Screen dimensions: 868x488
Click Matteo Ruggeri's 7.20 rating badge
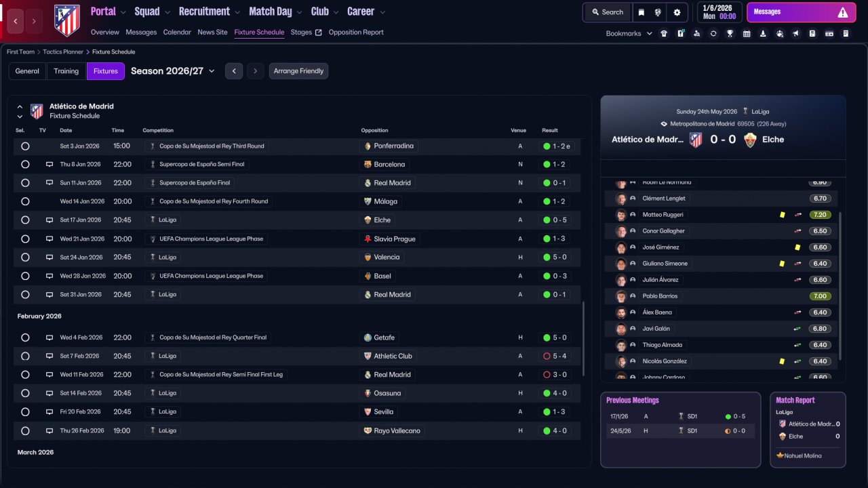(820, 215)
